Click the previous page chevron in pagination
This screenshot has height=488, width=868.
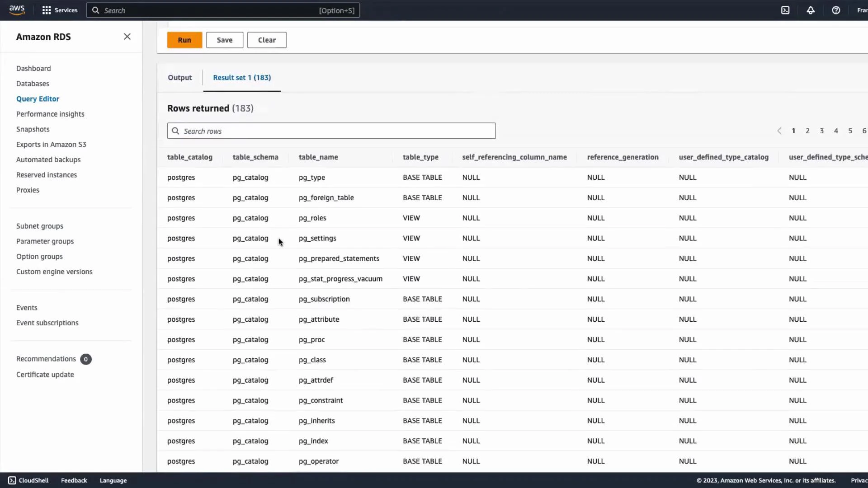tap(779, 131)
